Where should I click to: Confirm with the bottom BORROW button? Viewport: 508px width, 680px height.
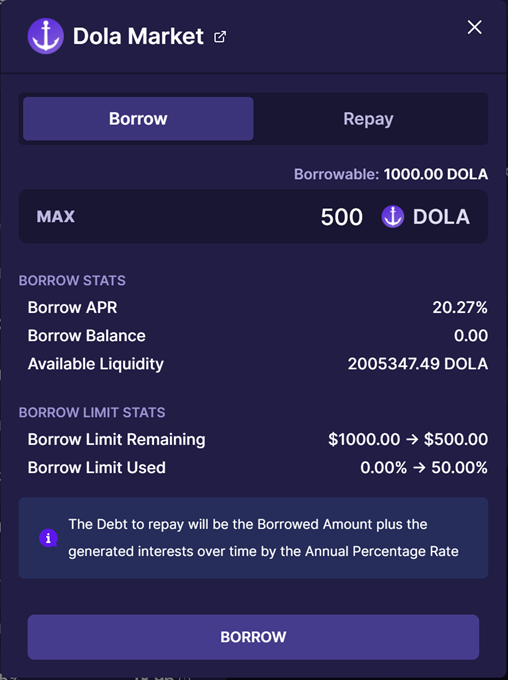click(x=253, y=637)
